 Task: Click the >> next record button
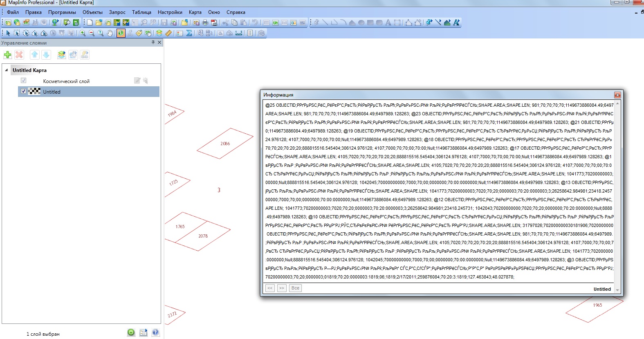coord(282,288)
